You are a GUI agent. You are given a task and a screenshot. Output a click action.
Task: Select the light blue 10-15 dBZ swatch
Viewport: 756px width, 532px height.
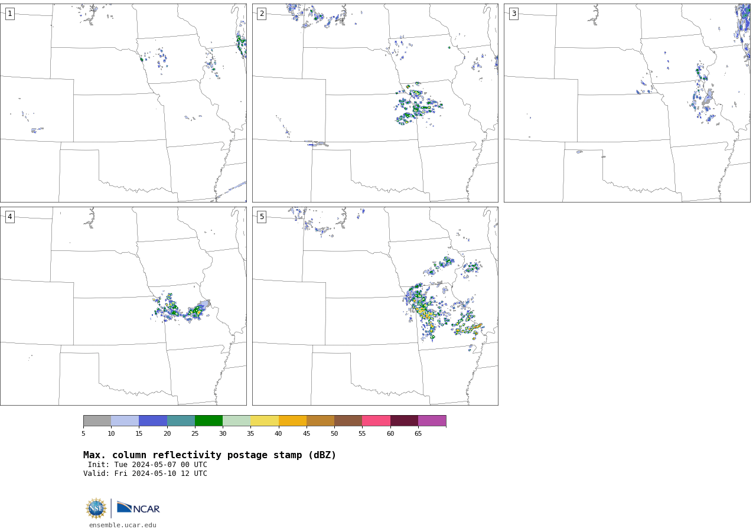125,421
